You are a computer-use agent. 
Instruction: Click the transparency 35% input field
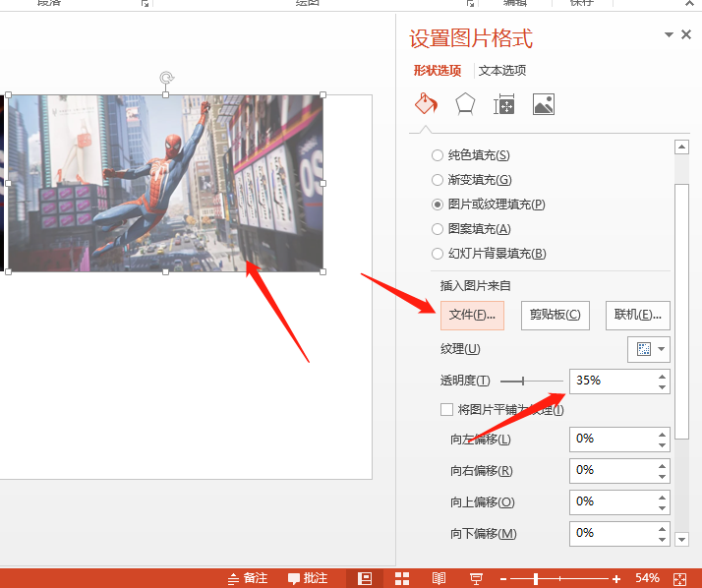pyautogui.click(x=613, y=382)
